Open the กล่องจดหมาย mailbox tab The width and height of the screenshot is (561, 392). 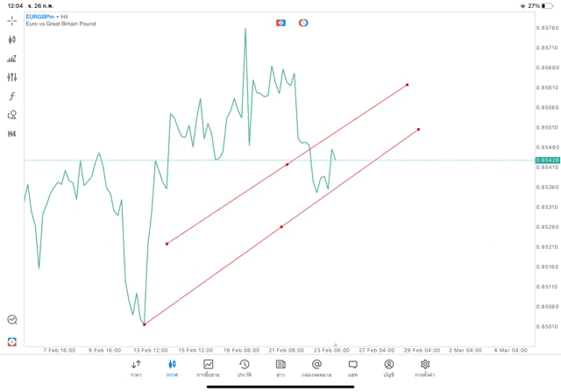click(316, 367)
